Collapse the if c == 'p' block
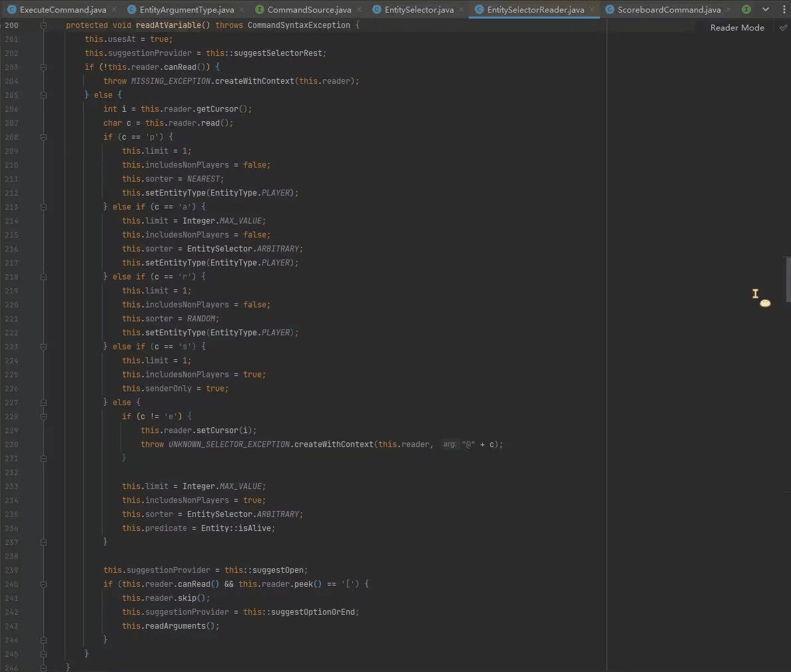This screenshot has height=672, width=791. pos(43,137)
